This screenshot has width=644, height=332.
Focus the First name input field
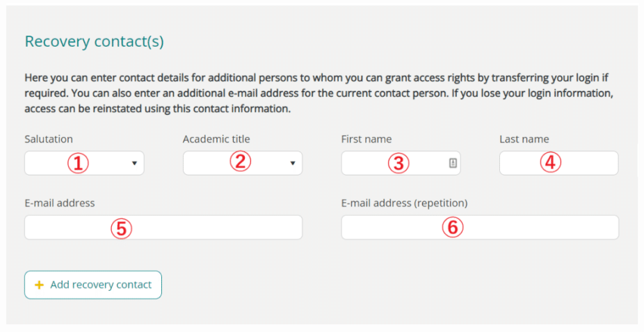401,163
